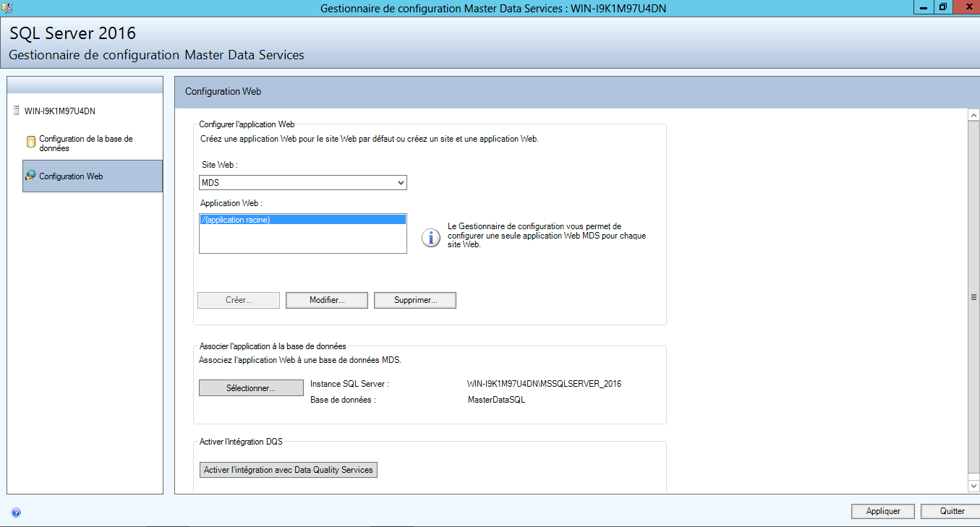
Task: Click the Site Web : label
Action: click(x=220, y=166)
